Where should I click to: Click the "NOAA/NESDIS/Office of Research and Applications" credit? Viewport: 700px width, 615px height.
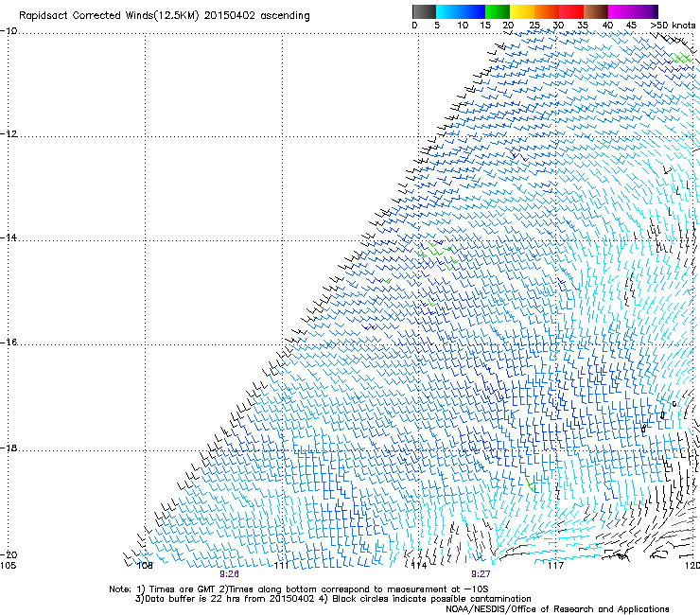point(557,609)
